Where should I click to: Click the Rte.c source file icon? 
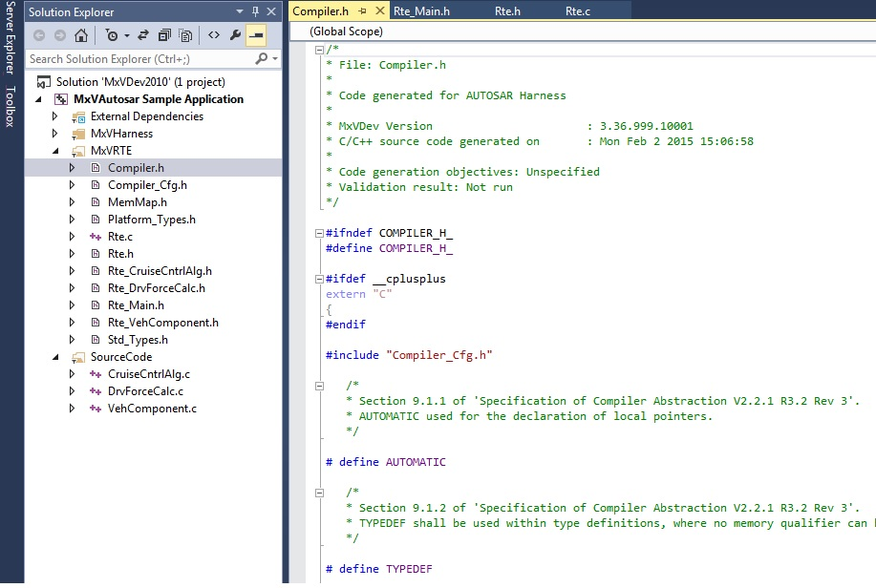[96, 237]
